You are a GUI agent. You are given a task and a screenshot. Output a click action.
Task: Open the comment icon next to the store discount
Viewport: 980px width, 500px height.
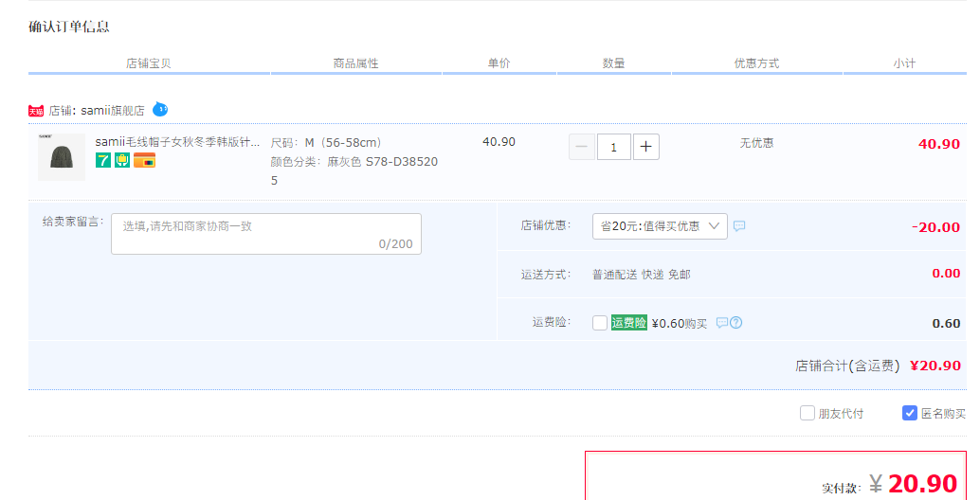pos(739,226)
